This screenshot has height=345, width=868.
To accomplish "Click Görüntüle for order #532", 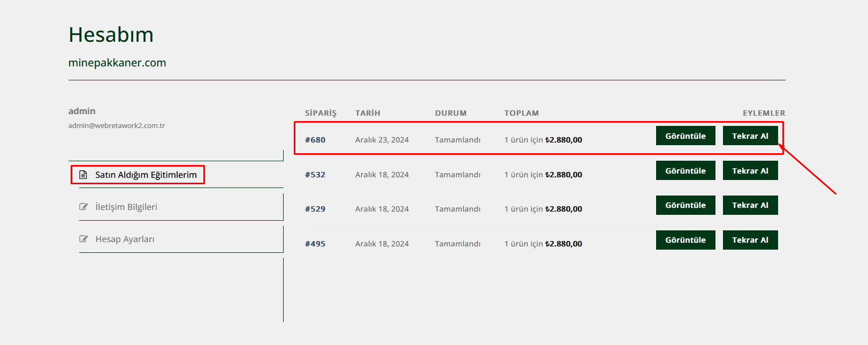I will point(686,170).
